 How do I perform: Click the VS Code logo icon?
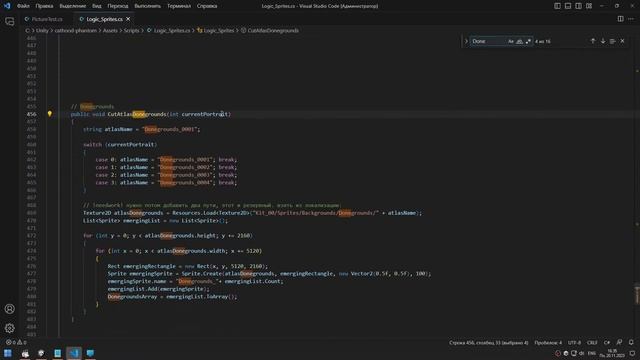coord(7,6)
